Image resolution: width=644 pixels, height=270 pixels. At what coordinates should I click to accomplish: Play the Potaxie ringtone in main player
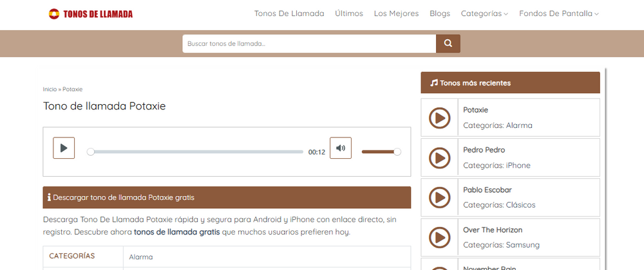64,148
